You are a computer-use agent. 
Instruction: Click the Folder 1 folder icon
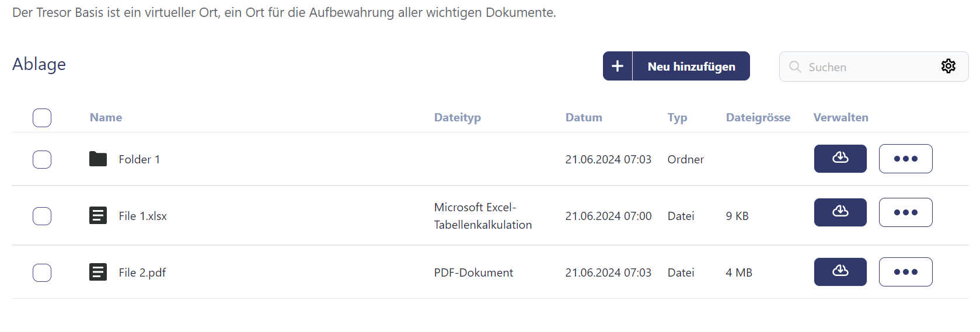click(98, 159)
